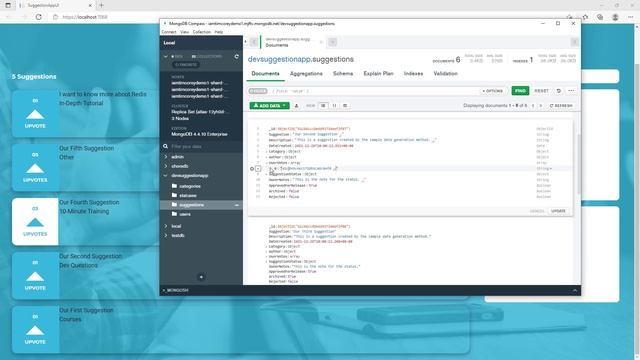640x360 pixels.
Task: Switch to the Indexes tab
Action: [413, 73]
